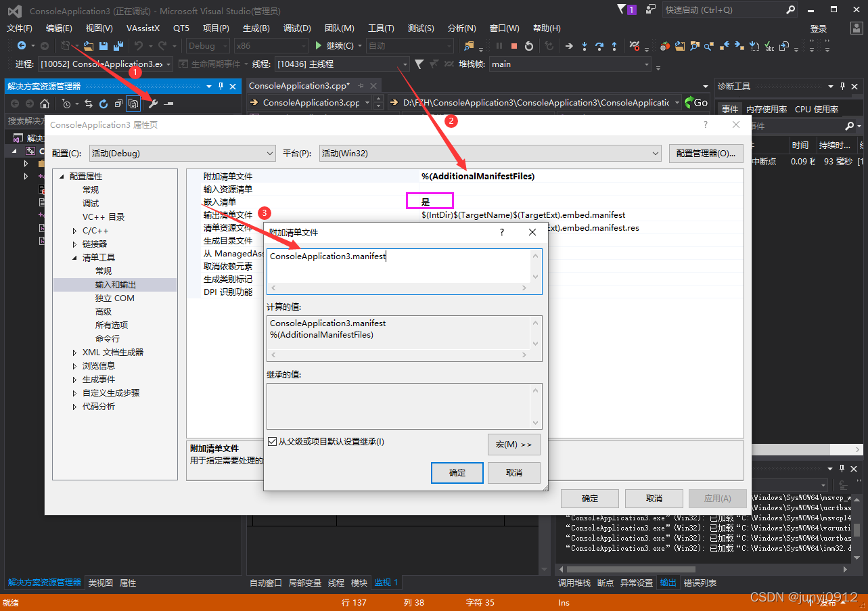Click 取消 in the 附加清单文件 dialog
This screenshot has height=611, width=868.
[514, 473]
